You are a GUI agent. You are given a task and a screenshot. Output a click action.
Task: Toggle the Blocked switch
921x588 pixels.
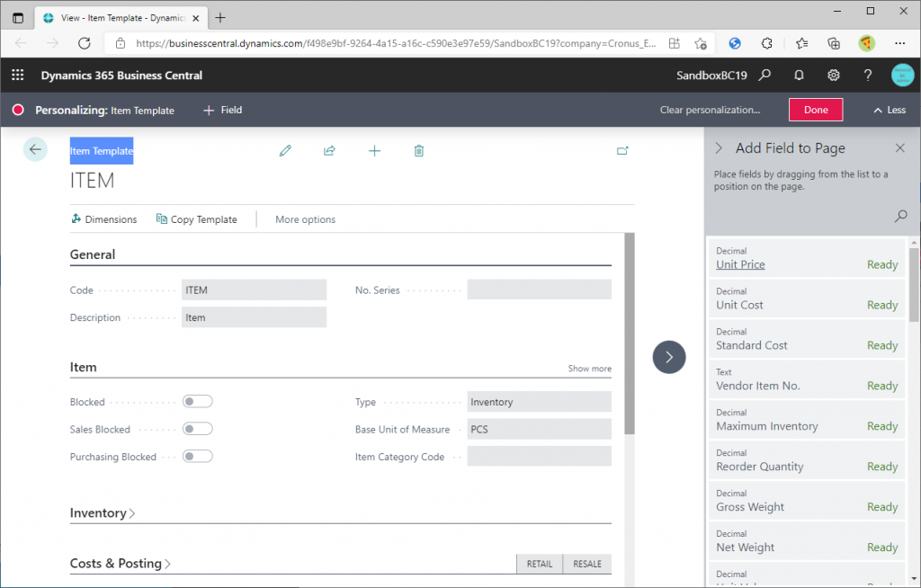[x=197, y=402]
